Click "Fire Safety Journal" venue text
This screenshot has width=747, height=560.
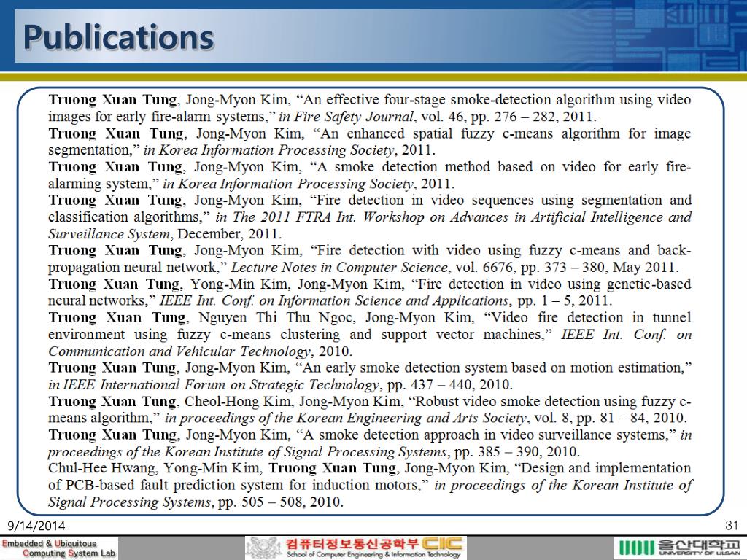click(354, 117)
